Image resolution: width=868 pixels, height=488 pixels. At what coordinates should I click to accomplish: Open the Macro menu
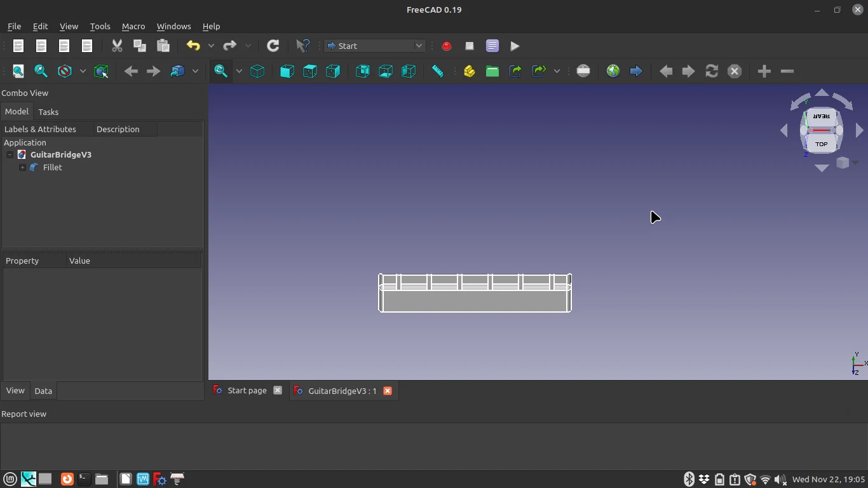(x=133, y=26)
